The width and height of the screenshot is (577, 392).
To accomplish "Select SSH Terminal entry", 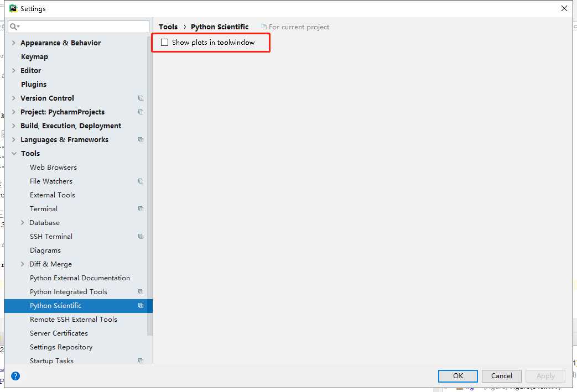I will coord(51,237).
